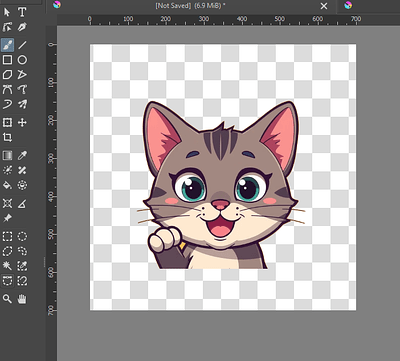Screen dimensions: 400x361
Task: Select the Colorize Mask tool
Action: click(x=7, y=170)
